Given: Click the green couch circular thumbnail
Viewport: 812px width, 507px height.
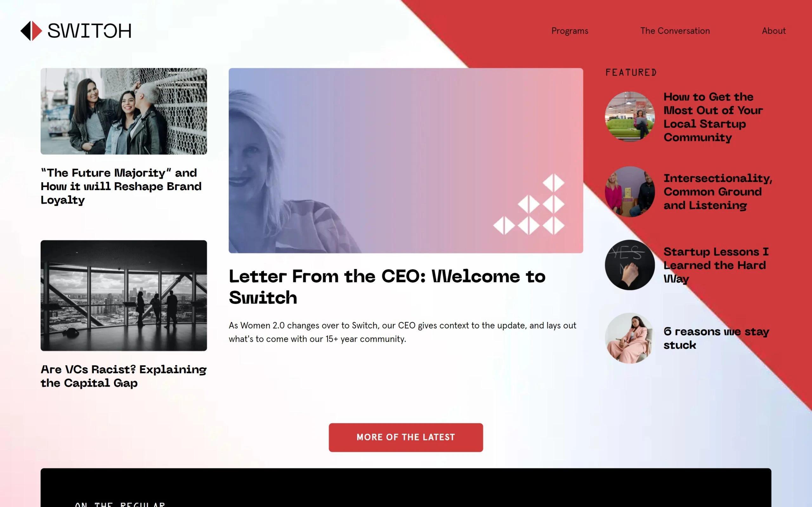Looking at the screenshot, I should click(630, 117).
